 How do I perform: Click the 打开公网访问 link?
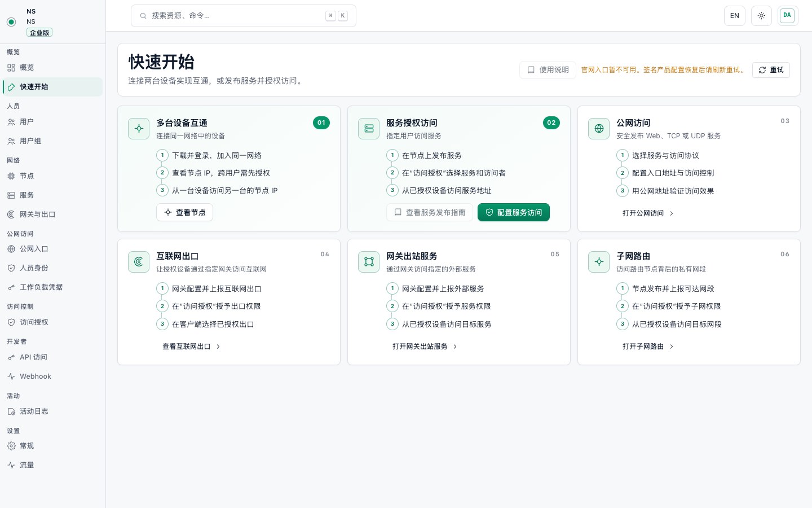click(648, 213)
